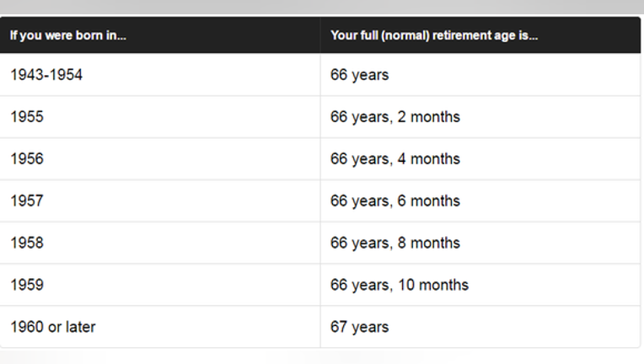The height and width of the screenshot is (364, 644).
Task: Click the word 'months' in the 1955 row
Action: pyautogui.click(x=435, y=117)
